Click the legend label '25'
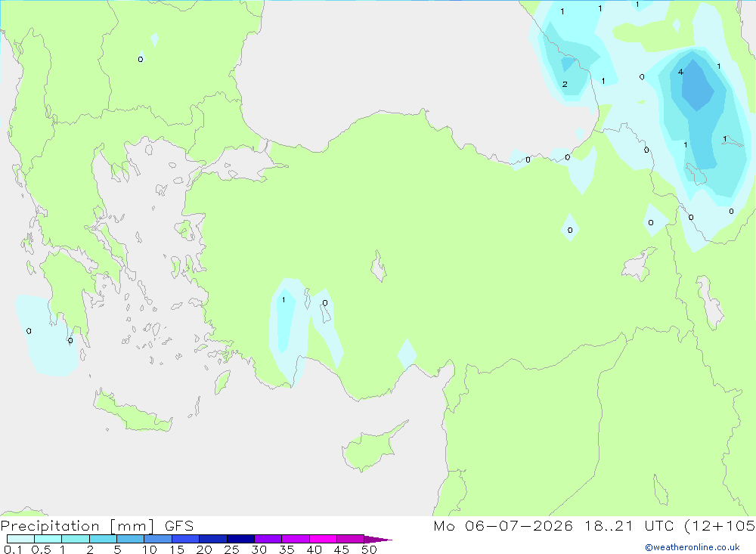756x554 pixels. 231,549
